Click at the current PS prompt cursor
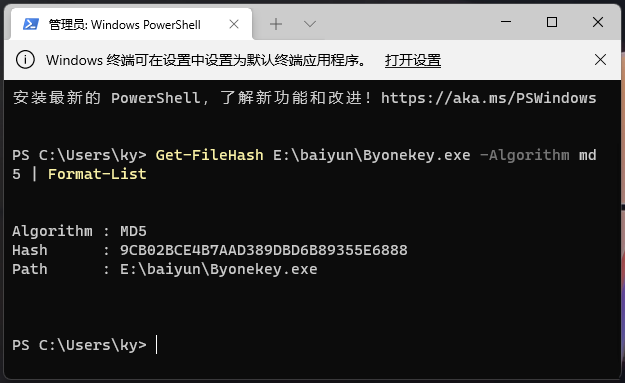625x383 pixels. click(157, 345)
